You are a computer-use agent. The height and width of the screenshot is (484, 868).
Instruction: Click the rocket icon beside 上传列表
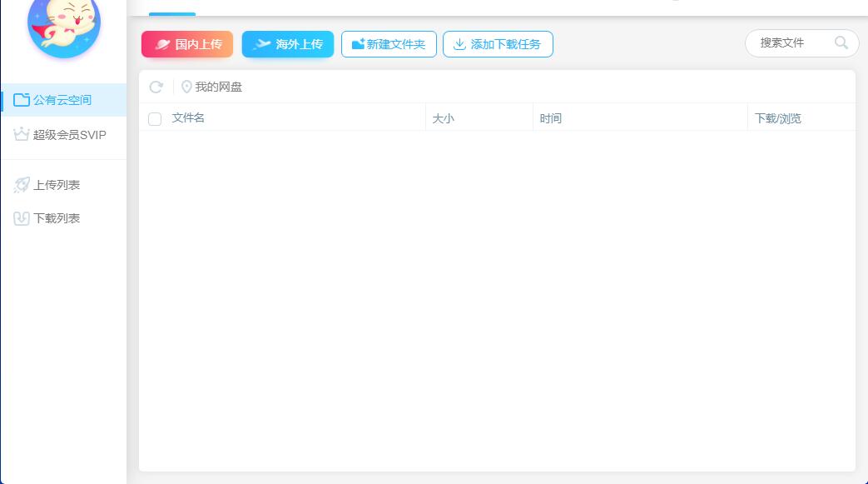22,185
